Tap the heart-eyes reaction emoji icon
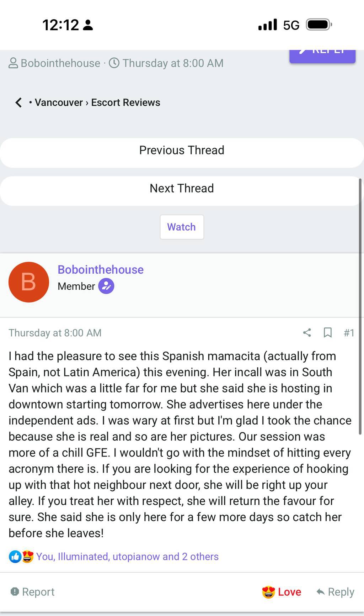This screenshot has height=616, width=364. click(28, 557)
